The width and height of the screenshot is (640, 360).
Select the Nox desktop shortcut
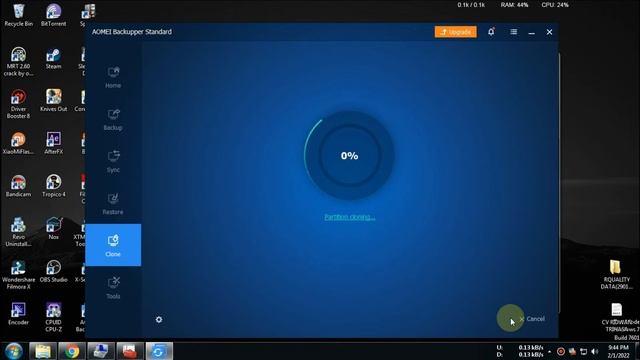click(x=53, y=229)
